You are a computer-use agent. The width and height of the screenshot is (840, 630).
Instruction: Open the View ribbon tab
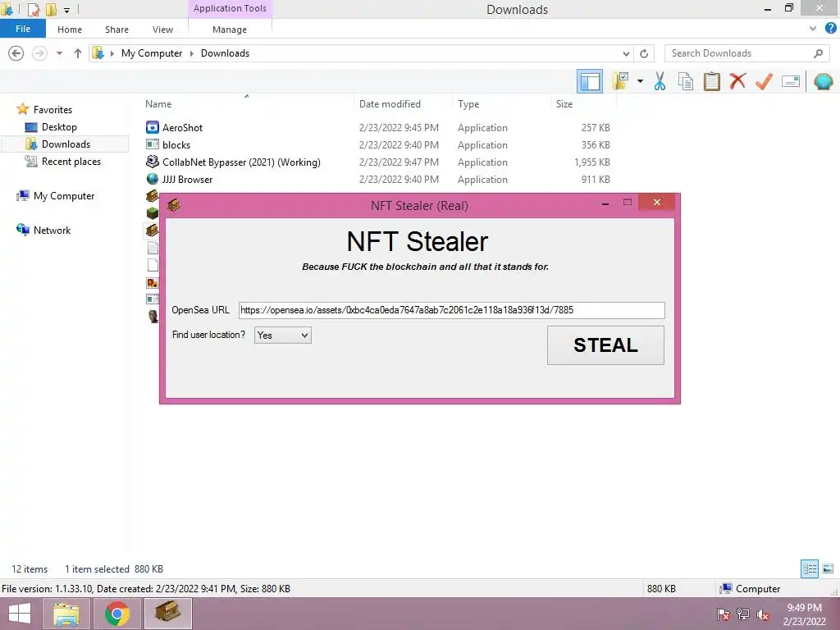[162, 30]
